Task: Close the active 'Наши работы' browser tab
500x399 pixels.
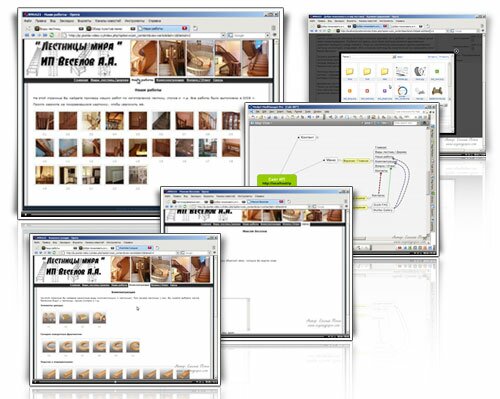Action: [x=184, y=28]
